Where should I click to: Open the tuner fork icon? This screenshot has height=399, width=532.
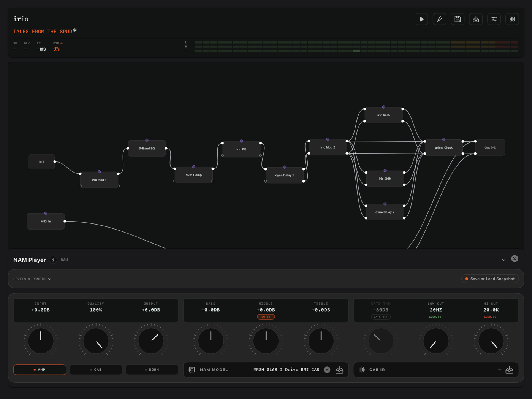pos(440,19)
